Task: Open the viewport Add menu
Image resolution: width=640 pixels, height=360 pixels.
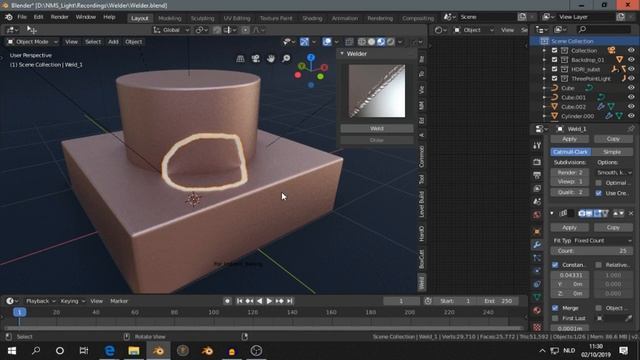Action: pyautogui.click(x=113, y=42)
